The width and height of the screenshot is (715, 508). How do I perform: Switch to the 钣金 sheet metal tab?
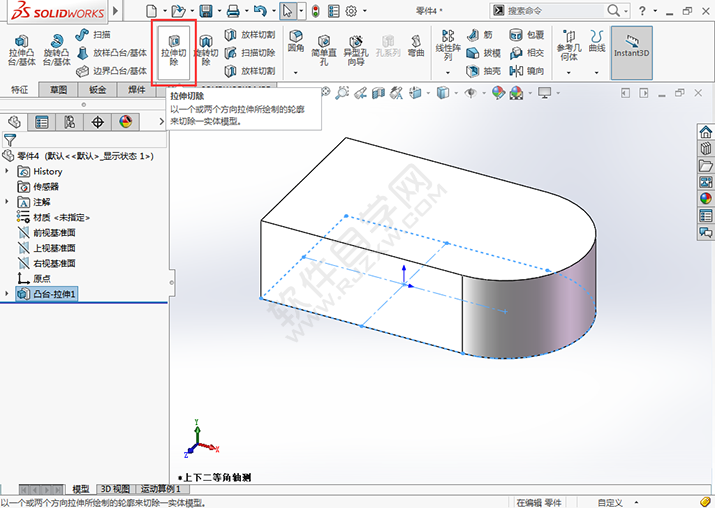98,90
